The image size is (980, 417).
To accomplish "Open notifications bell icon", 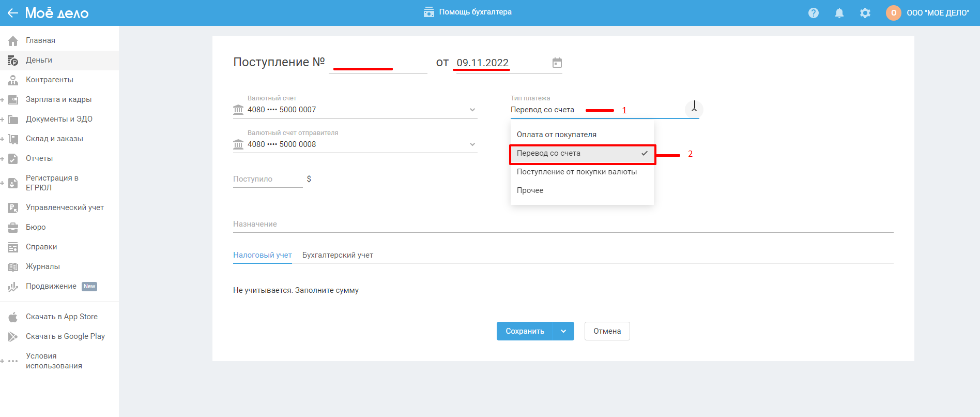I will pos(839,13).
